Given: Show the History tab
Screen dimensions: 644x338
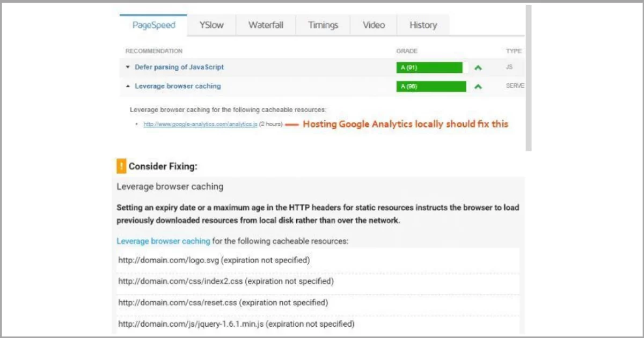Looking at the screenshot, I should coord(423,25).
